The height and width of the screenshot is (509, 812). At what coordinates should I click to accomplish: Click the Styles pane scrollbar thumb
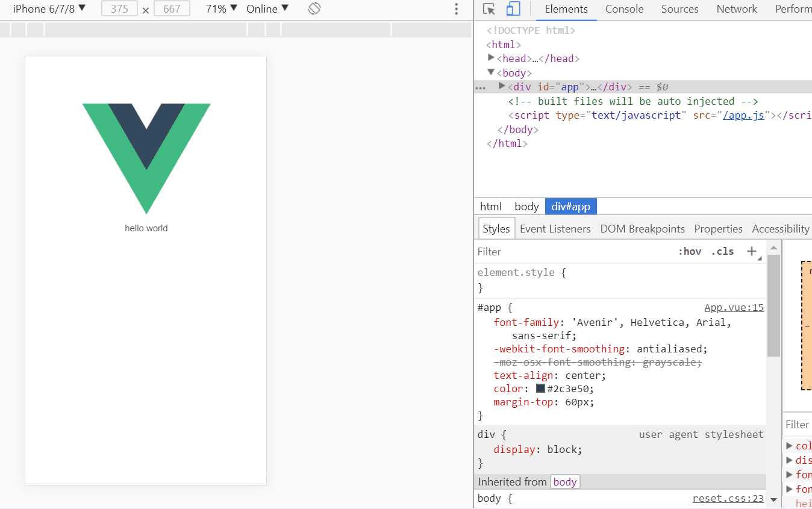click(x=773, y=305)
